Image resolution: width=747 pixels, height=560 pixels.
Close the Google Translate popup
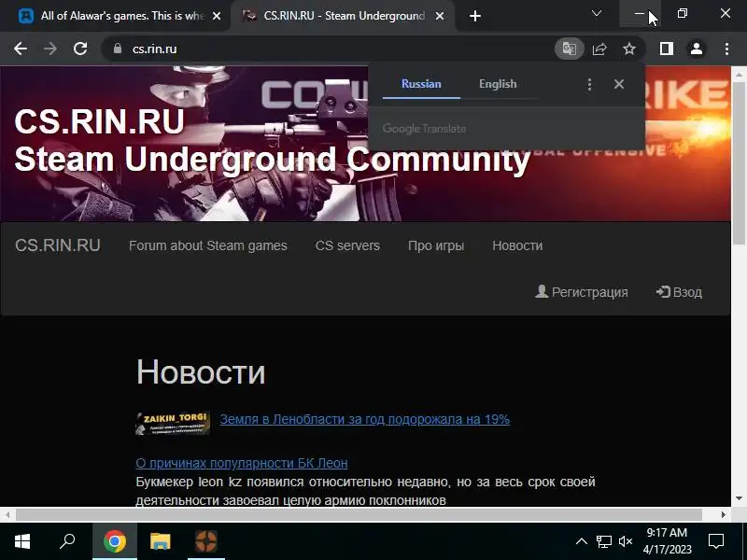pyautogui.click(x=619, y=84)
